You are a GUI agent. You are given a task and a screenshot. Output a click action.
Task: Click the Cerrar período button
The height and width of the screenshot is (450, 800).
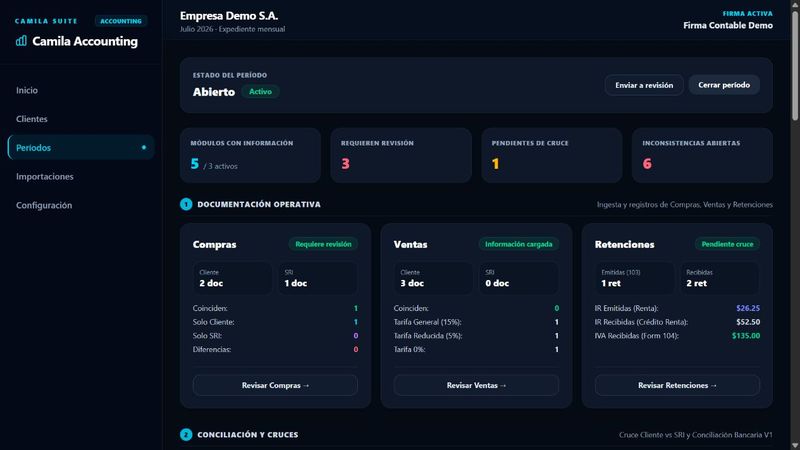[x=724, y=85]
